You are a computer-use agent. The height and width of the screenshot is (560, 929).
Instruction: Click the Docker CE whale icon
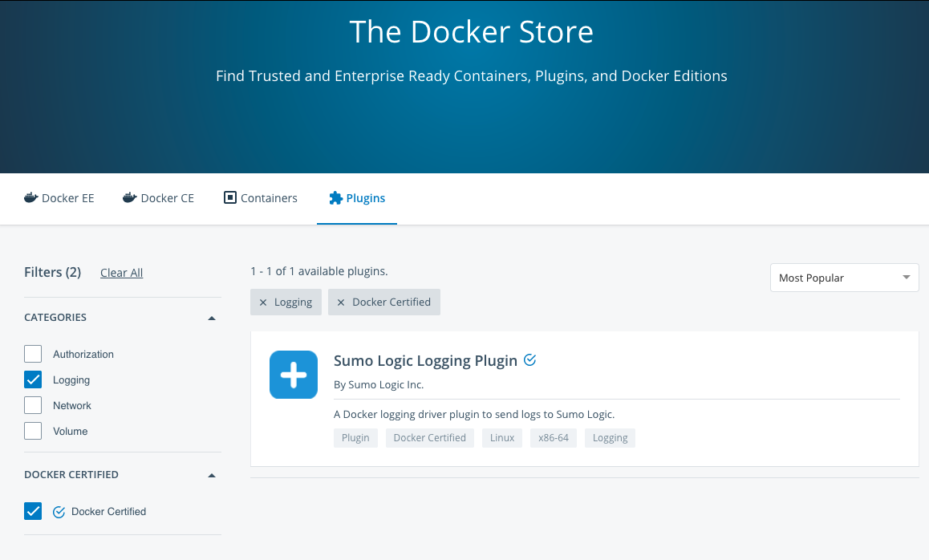point(130,197)
